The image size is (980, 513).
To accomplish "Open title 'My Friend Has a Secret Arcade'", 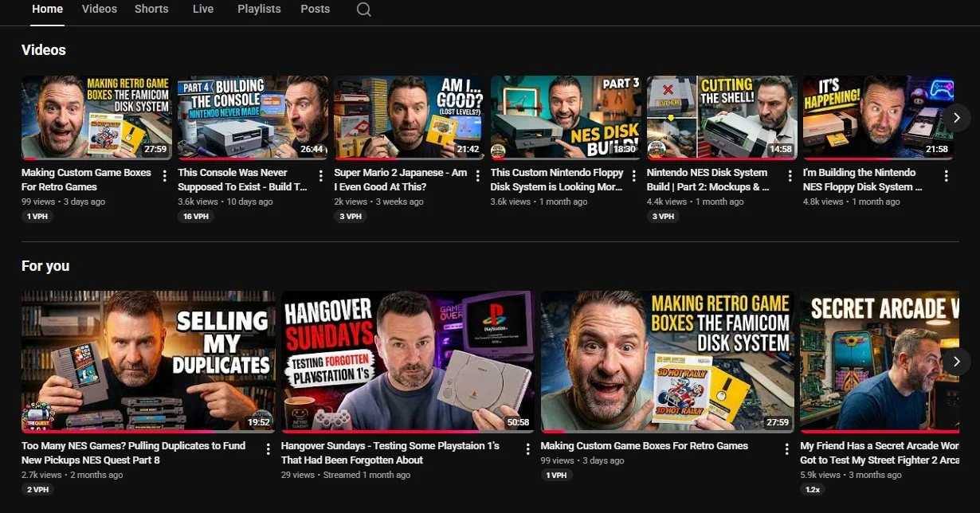I will [880, 452].
